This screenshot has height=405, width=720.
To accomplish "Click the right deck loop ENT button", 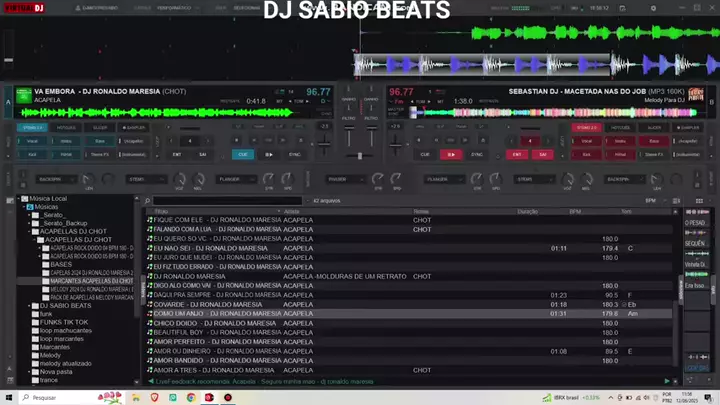I will (517, 155).
